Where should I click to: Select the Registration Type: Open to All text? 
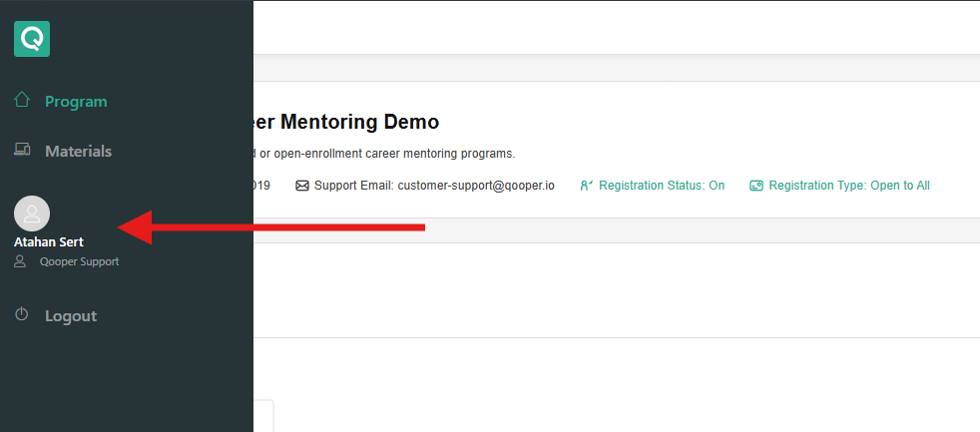click(848, 186)
